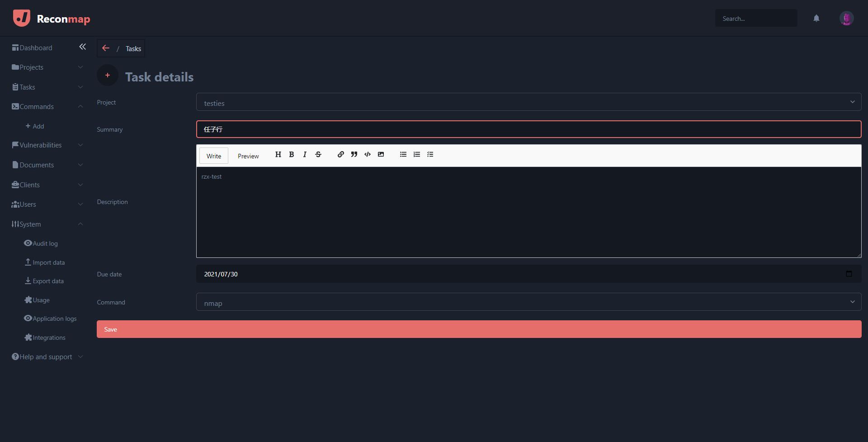Insert an image via editor toolbar

click(x=381, y=155)
